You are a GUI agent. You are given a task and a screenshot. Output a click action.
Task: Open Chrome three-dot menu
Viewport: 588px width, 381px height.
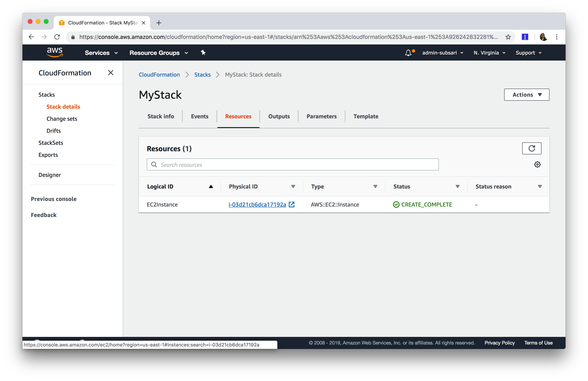[x=556, y=37]
